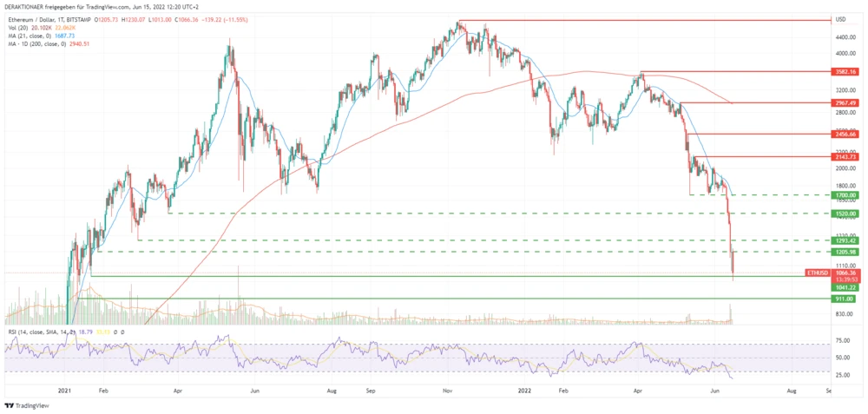
Task: Click the USD currency label on price axis
Action: 840,19
